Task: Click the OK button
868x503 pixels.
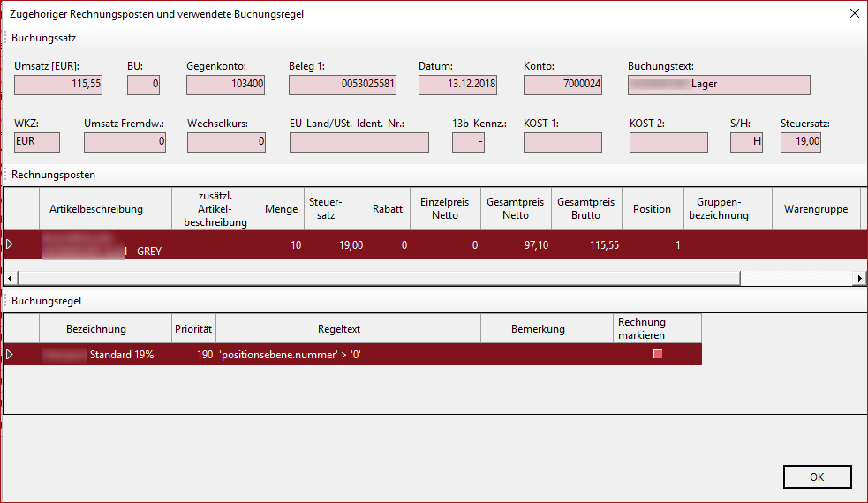Action: 817,477
